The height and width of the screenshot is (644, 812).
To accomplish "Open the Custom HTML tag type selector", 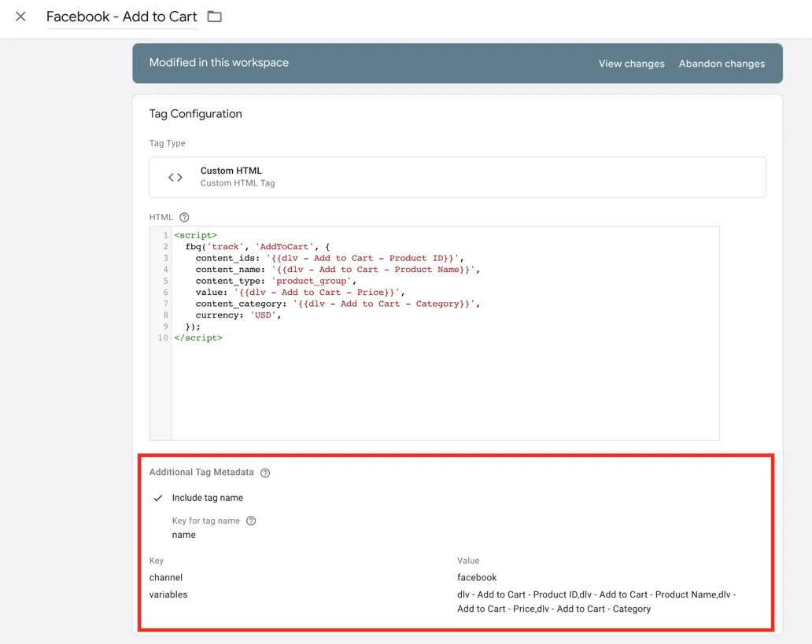I will click(x=457, y=177).
